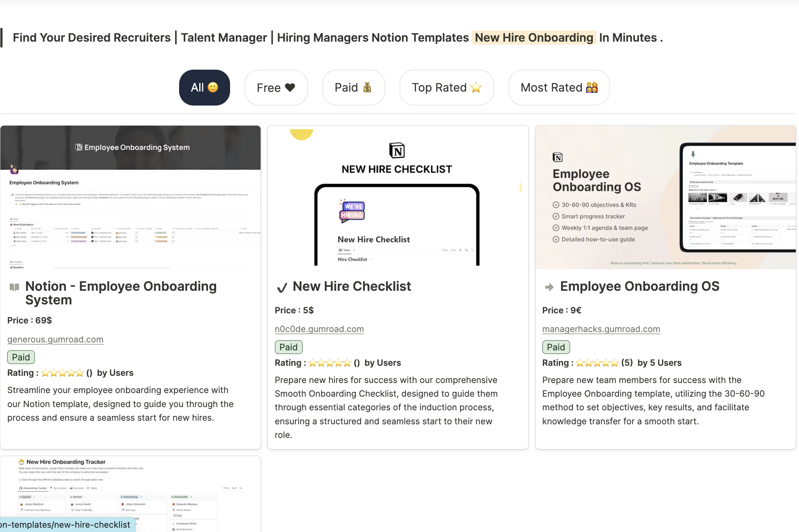Open the New Hire Checklist title link
Image resolution: width=799 pixels, height=532 pixels.
[352, 286]
